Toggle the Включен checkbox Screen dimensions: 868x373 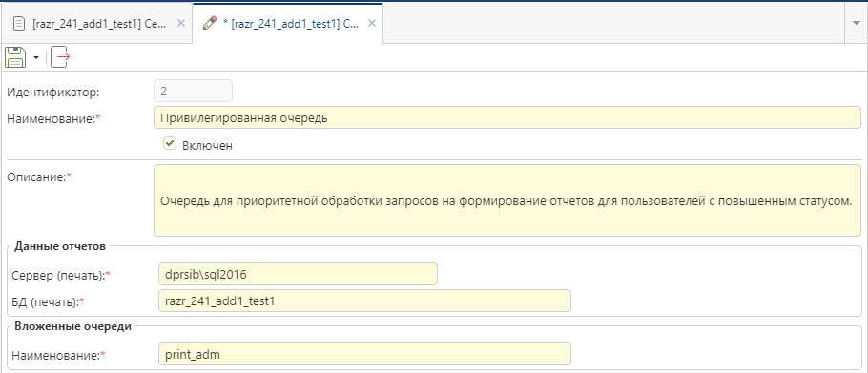pyautogui.click(x=169, y=144)
